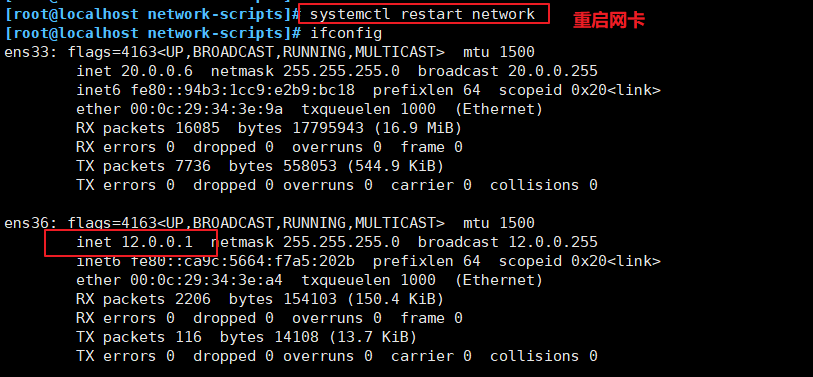813x377 pixels.
Task: Click the ens36 mtu 1500 value
Action: [517, 224]
